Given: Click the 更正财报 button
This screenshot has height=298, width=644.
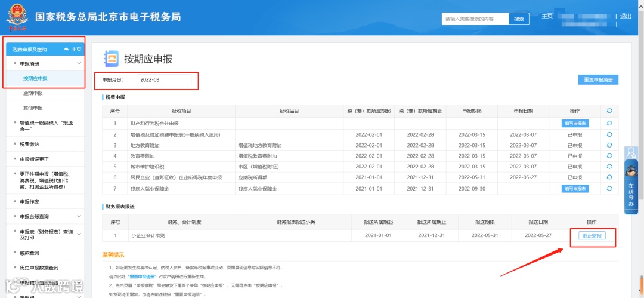Looking at the screenshot, I should coord(592,235).
